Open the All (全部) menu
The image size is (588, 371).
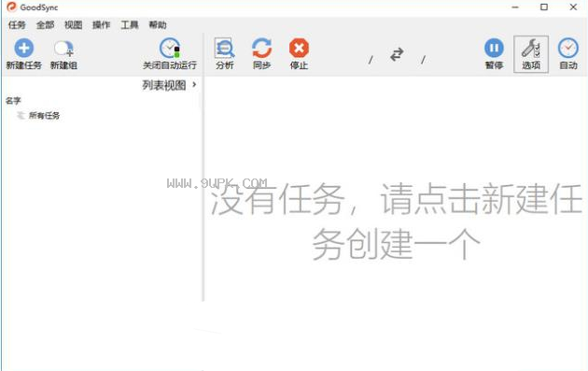coord(46,25)
